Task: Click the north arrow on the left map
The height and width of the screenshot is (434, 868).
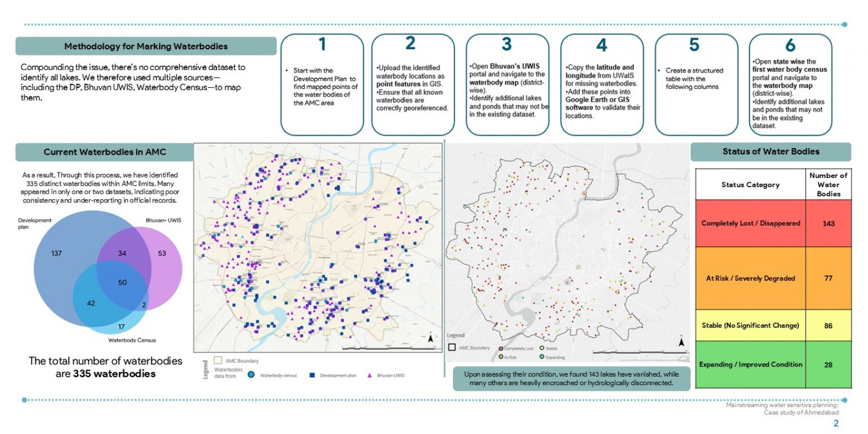Action: click(x=431, y=337)
